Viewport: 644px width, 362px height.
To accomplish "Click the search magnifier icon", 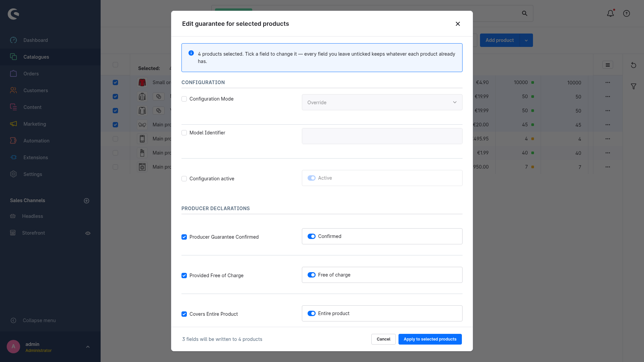I will point(525,13).
